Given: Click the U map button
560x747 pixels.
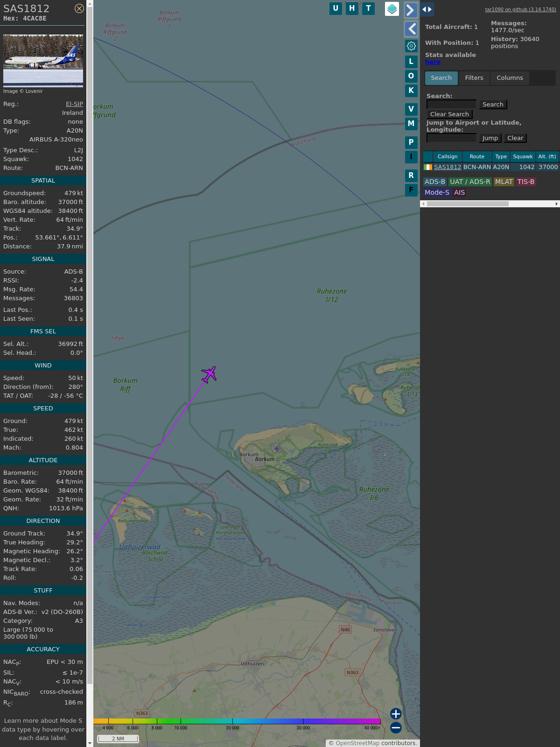Looking at the screenshot, I should 336,8.
